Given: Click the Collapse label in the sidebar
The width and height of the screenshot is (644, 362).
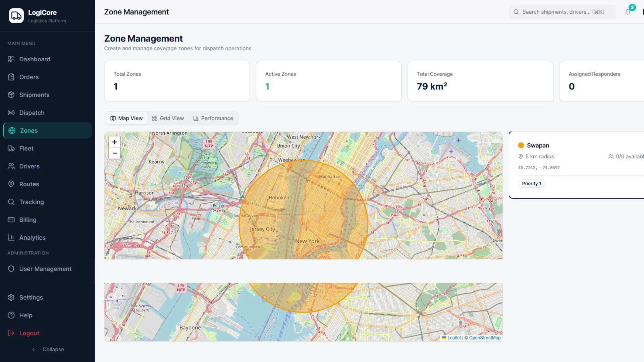Looking at the screenshot, I should pos(53,349).
